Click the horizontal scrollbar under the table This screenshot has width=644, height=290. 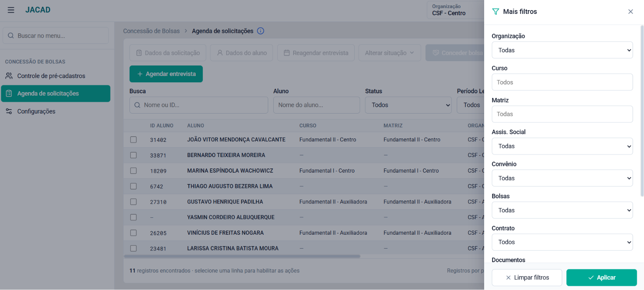(242, 256)
